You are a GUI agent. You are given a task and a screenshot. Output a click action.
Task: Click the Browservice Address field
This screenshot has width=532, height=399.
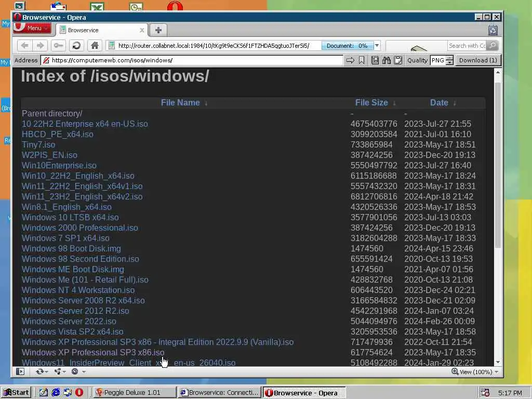(192, 60)
